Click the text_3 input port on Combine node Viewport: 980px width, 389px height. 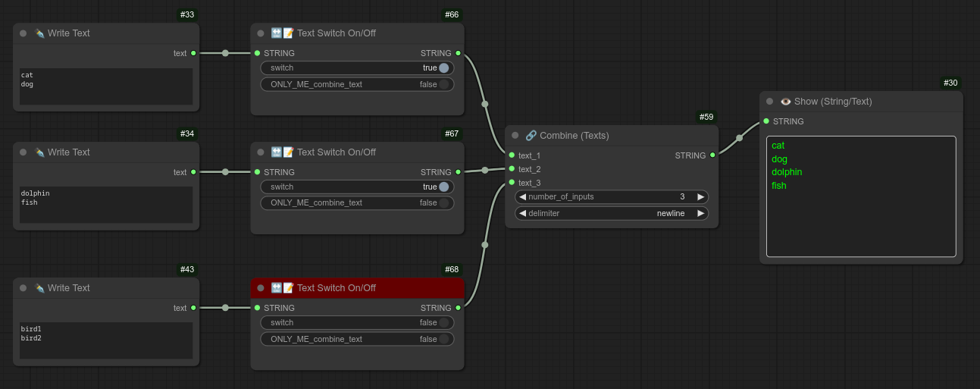512,183
